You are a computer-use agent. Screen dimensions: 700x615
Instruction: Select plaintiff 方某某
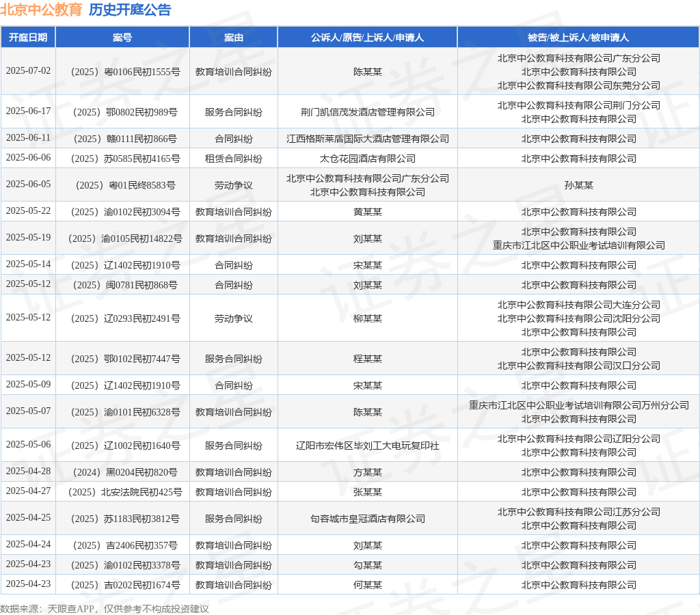coord(367,472)
